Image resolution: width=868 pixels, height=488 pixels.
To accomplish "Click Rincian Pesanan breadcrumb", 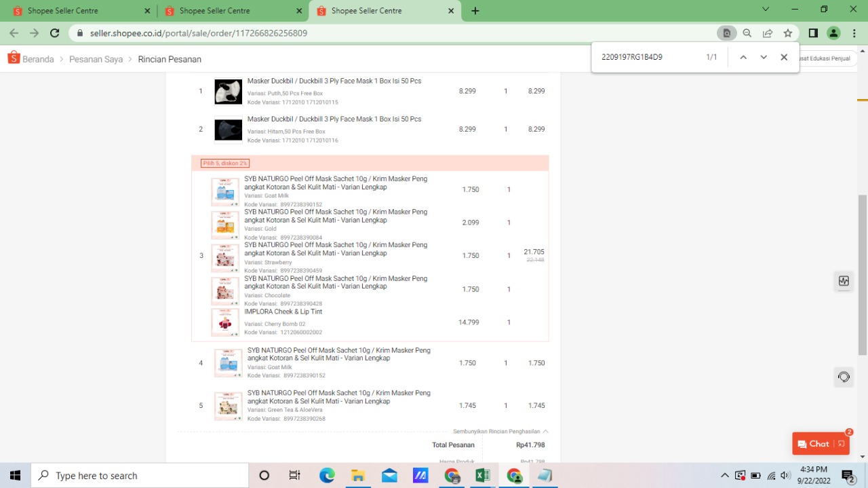I will pyautogui.click(x=170, y=59).
